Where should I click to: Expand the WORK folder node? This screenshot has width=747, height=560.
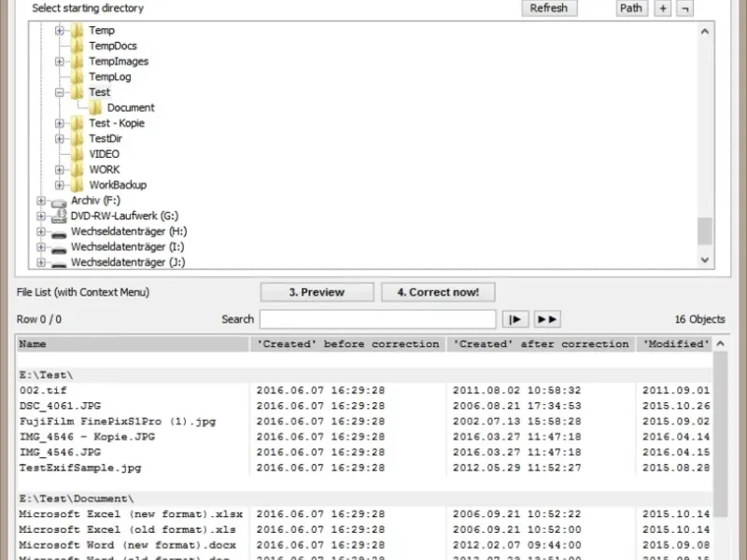point(59,170)
